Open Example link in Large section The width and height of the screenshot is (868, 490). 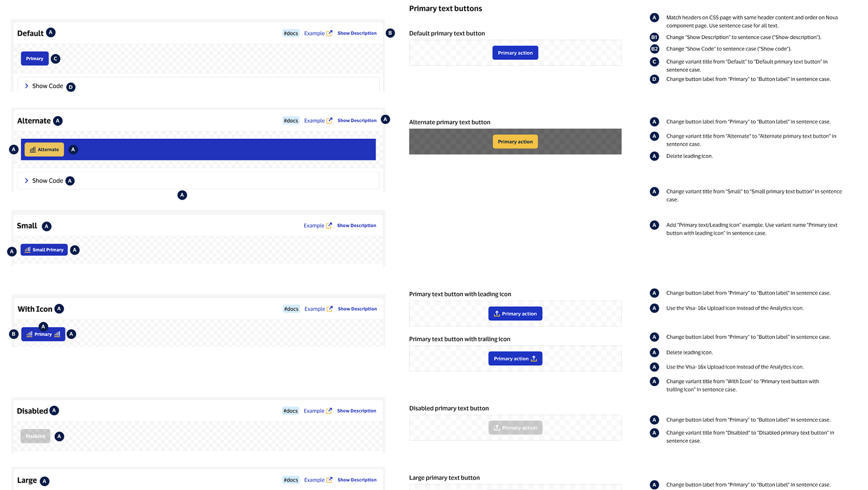pos(314,480)
